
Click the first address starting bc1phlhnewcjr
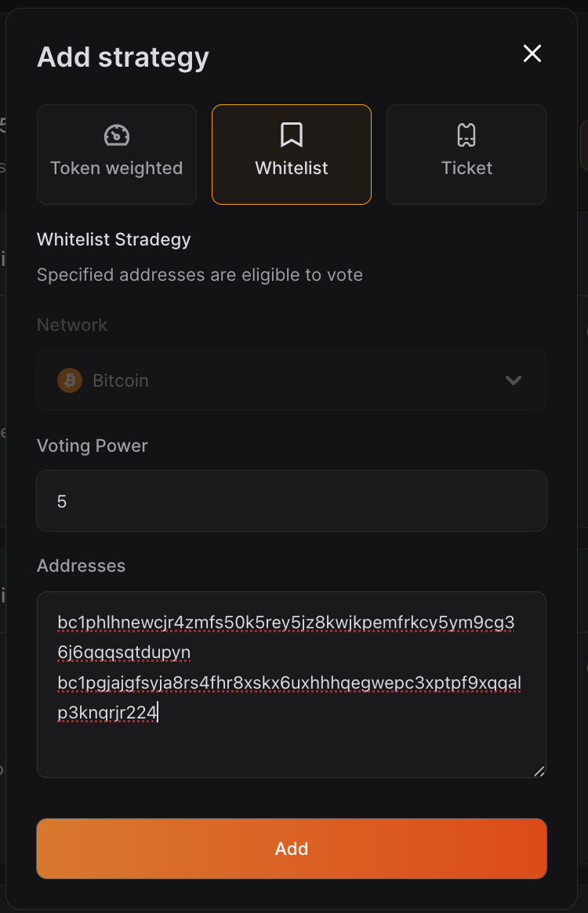(285, 623)
